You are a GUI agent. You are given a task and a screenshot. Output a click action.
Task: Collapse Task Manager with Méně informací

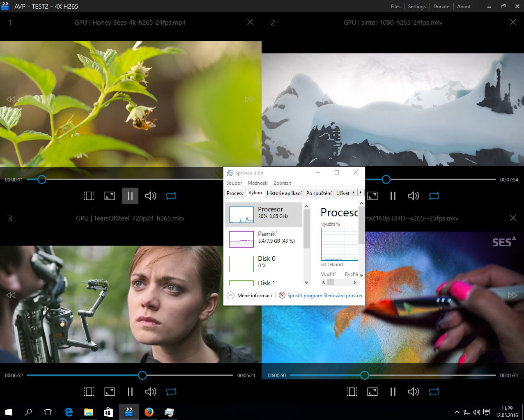click(249, 296)
